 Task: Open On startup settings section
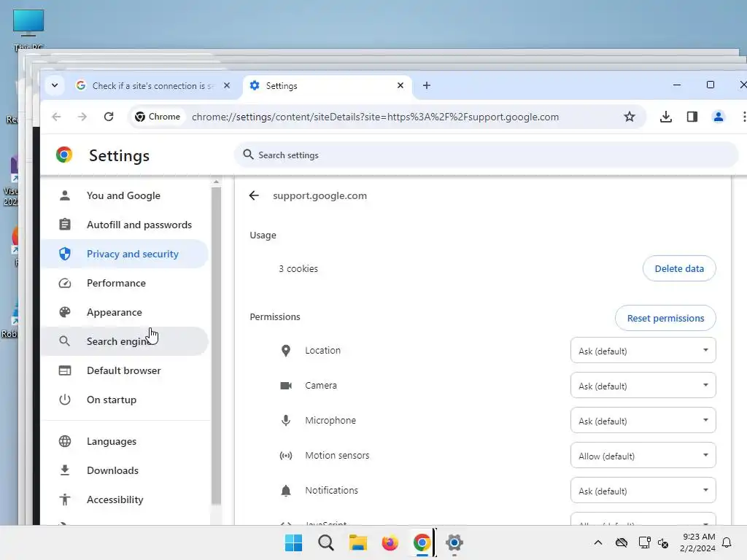pos(124,400)
